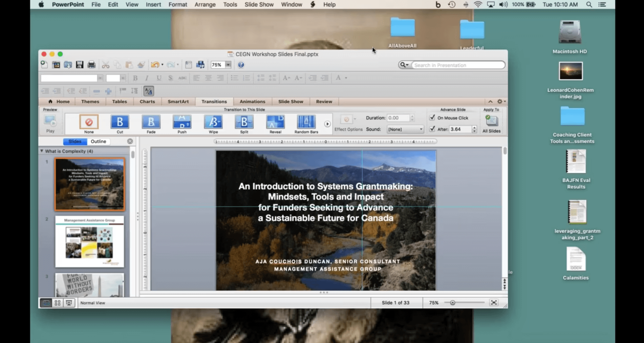Open the zoom percentage dropdown
Screen dimensions: 644x343
pyautogui.click(x=228, y=65)
